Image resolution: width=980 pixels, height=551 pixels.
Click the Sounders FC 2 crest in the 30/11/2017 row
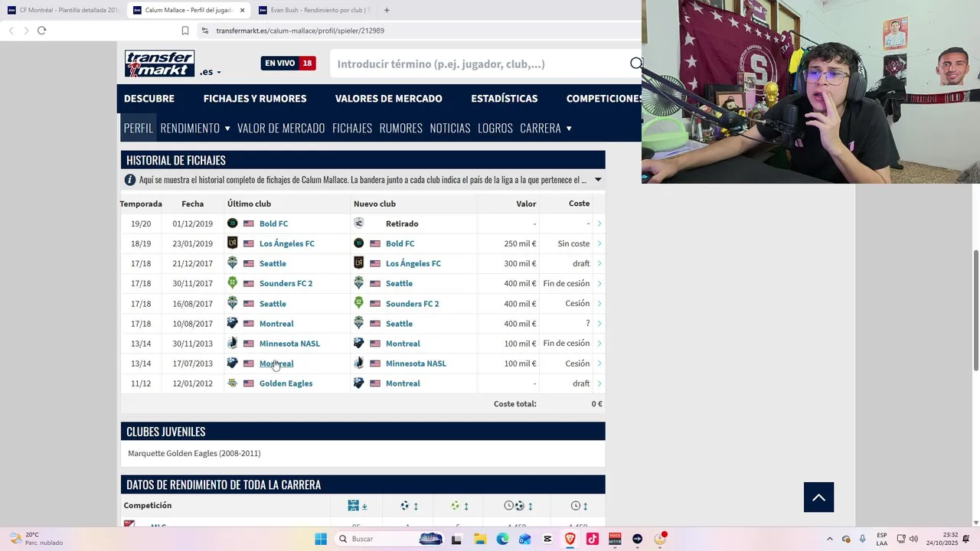coord(233,283)
